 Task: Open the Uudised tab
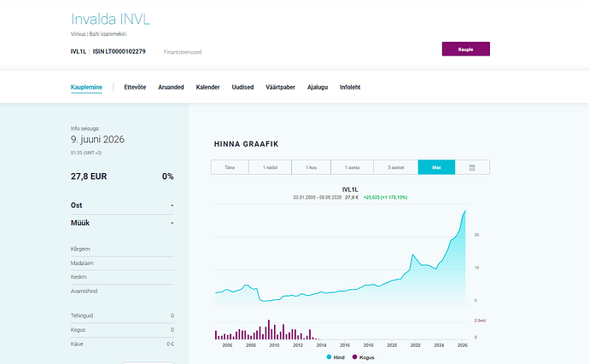pyautogui.click(x=242, y=87)
